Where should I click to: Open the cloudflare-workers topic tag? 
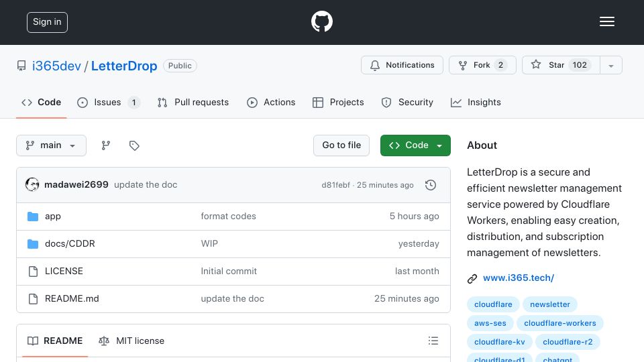pyautogui.click(x=559, y=323)
